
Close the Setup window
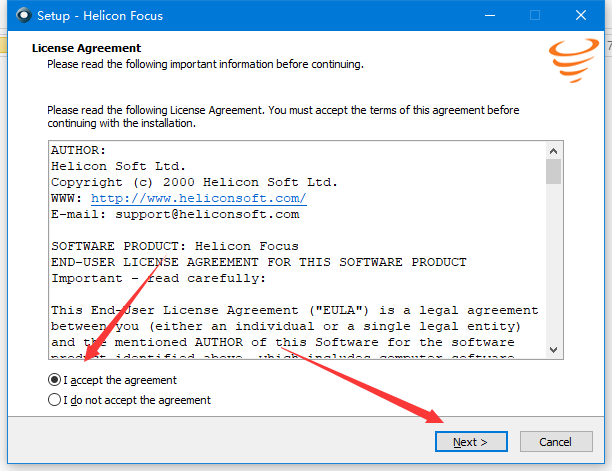tap(581, 15)
